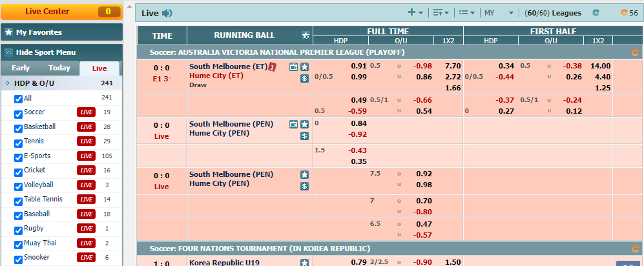Switch to the Today tab

(59, 68)
